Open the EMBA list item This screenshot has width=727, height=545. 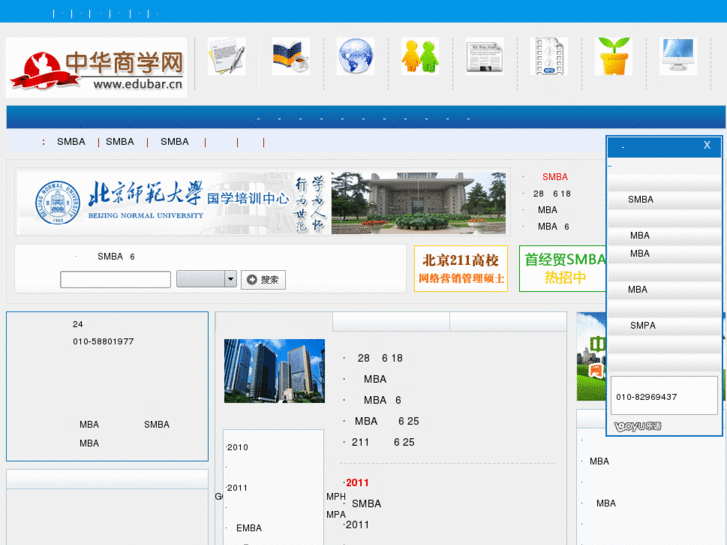coord(249,528)
